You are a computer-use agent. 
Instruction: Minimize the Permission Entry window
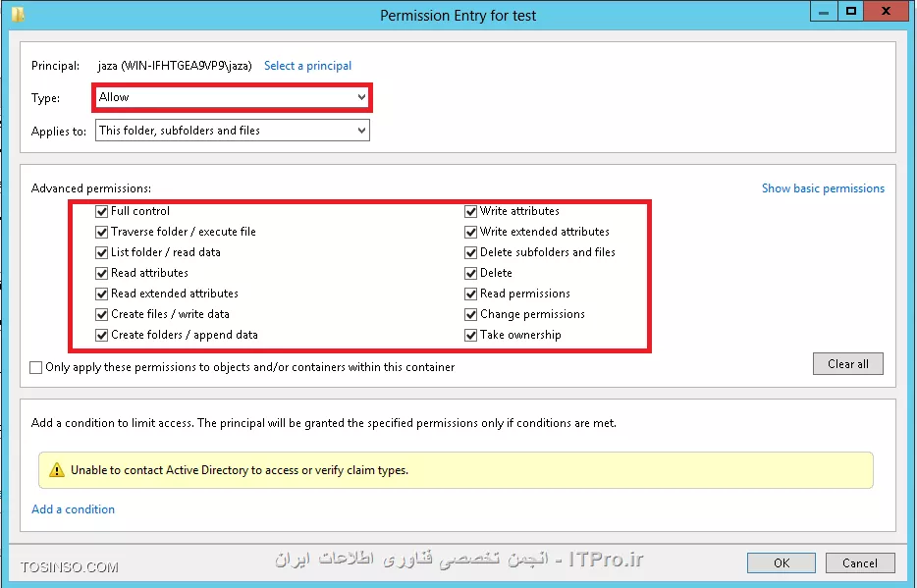824,12
